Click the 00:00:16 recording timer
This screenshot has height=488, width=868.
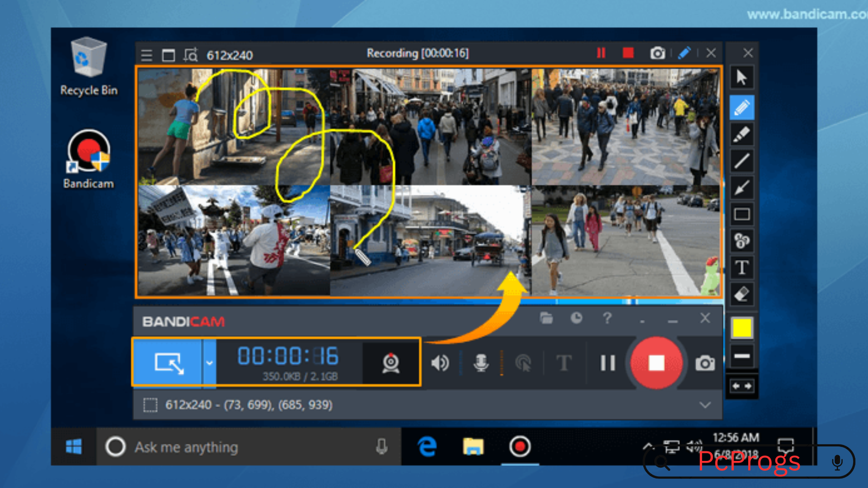click(288, 356)
